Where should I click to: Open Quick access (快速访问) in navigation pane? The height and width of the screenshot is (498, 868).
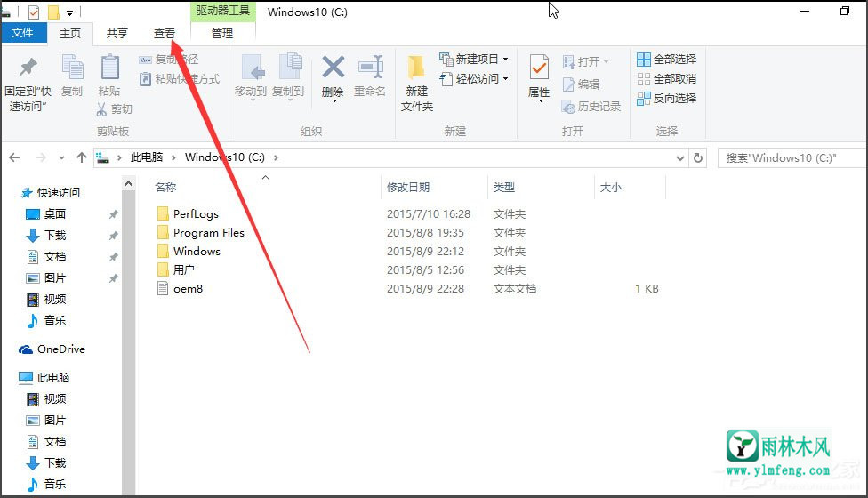coord(51,193)
